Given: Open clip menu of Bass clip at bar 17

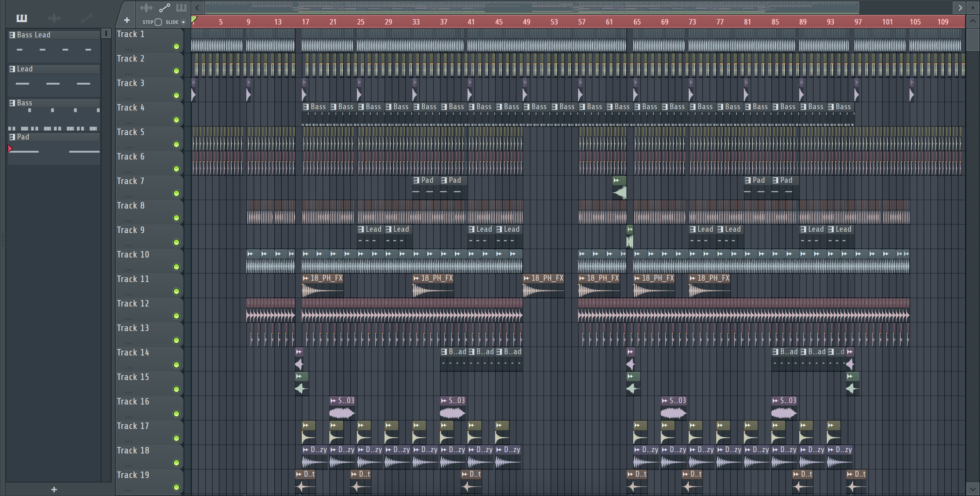Looking at the screenshot, I should pyautogui.click(x=306, y=107).
